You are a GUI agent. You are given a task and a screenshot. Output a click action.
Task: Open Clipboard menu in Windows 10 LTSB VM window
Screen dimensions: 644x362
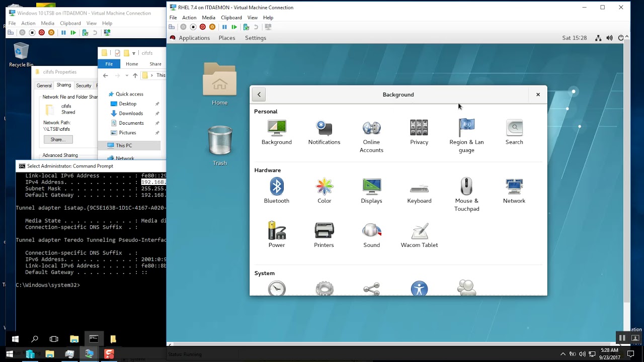point(70,23)
